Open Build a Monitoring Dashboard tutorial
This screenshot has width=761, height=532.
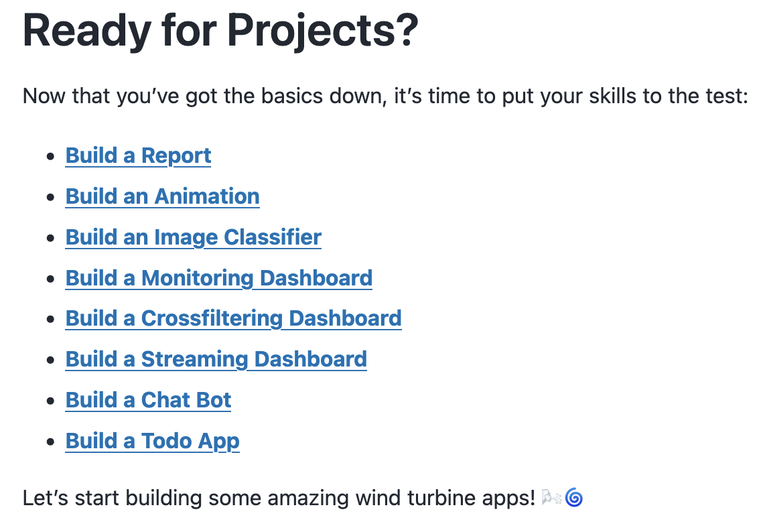pos(218,278)
